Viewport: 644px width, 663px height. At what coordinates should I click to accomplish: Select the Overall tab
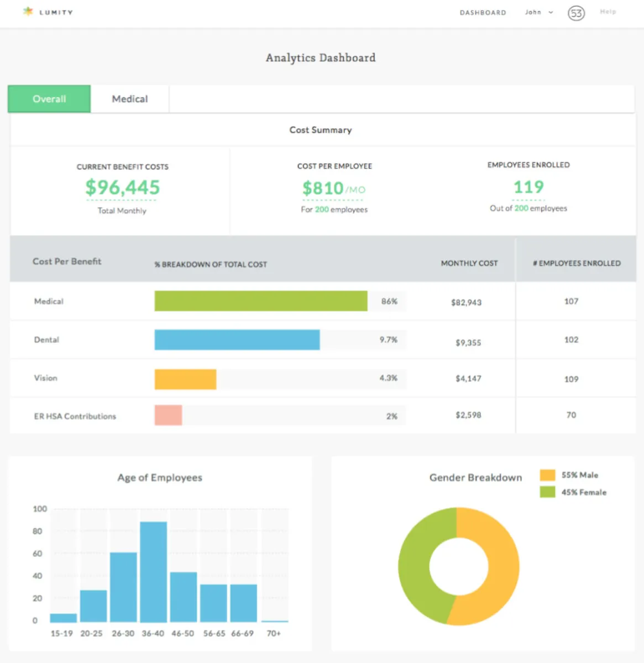click(x=49, y=99)
